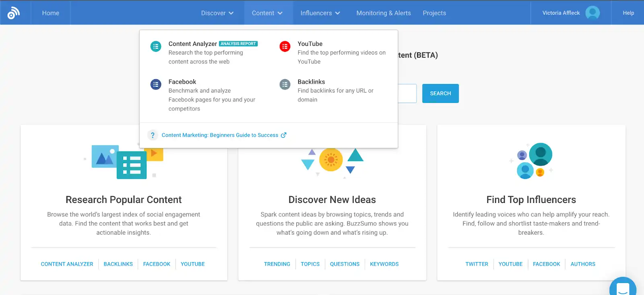Open TRENDING link in Discover card
This screenshot has width=644, height=295.
coord(277,264)
